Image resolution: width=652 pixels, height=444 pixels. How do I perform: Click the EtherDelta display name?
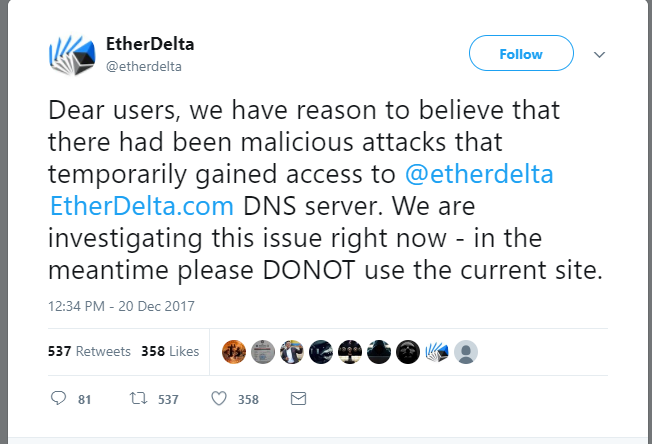(148, 45)
